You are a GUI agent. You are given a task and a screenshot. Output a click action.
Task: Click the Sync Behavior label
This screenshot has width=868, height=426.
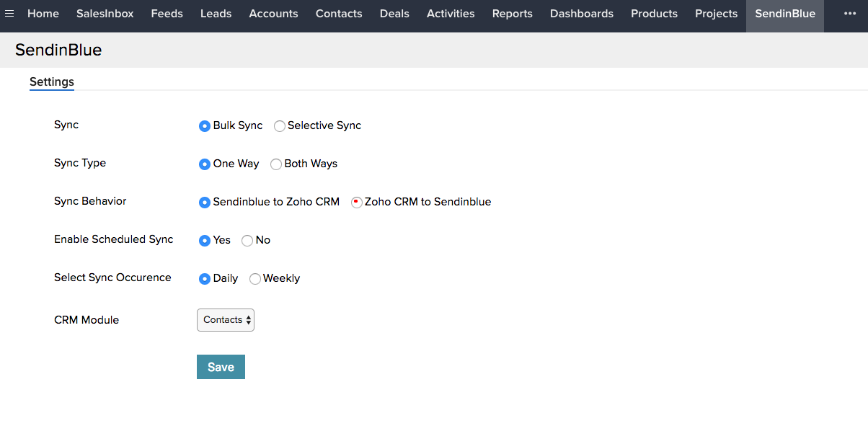pyautogui.click(x=90, y=201)
